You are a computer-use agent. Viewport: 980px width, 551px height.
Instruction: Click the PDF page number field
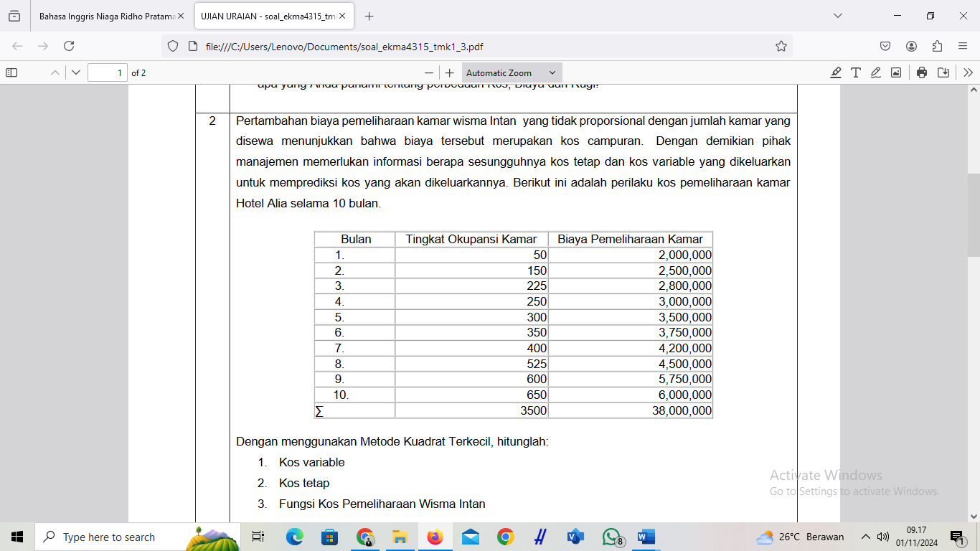pos(107,72)
